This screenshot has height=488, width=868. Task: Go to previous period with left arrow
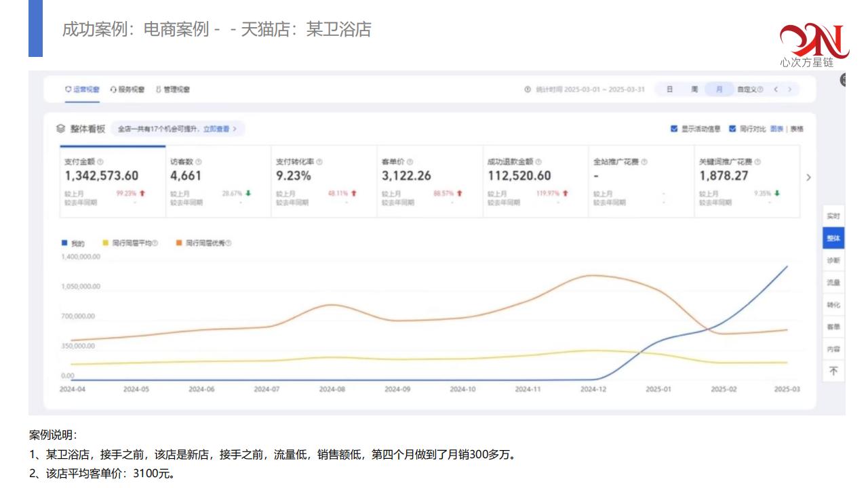point(776,89)
